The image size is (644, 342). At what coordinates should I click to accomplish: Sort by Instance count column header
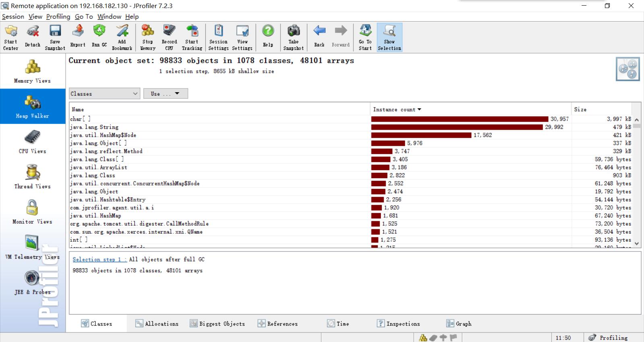tap(470, 109)
